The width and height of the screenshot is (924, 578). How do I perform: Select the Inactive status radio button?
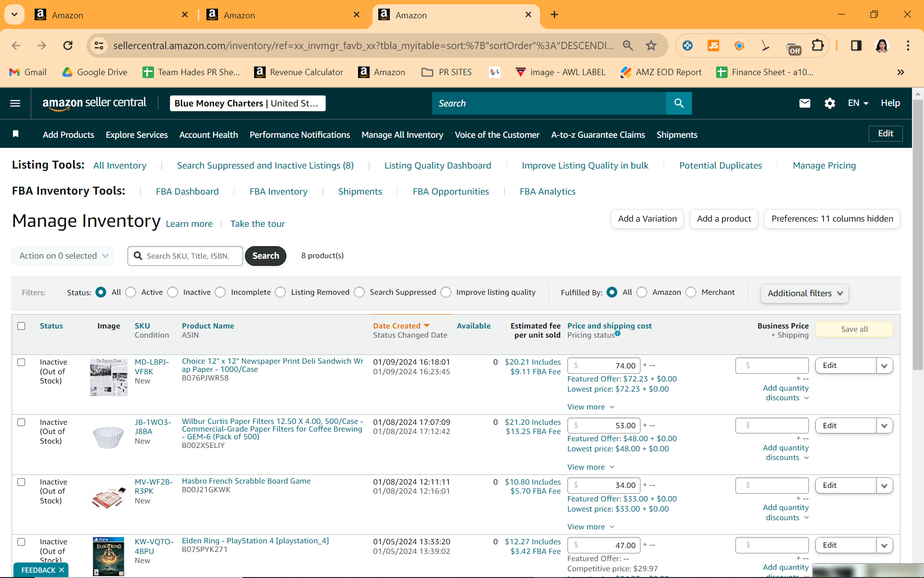173,292
